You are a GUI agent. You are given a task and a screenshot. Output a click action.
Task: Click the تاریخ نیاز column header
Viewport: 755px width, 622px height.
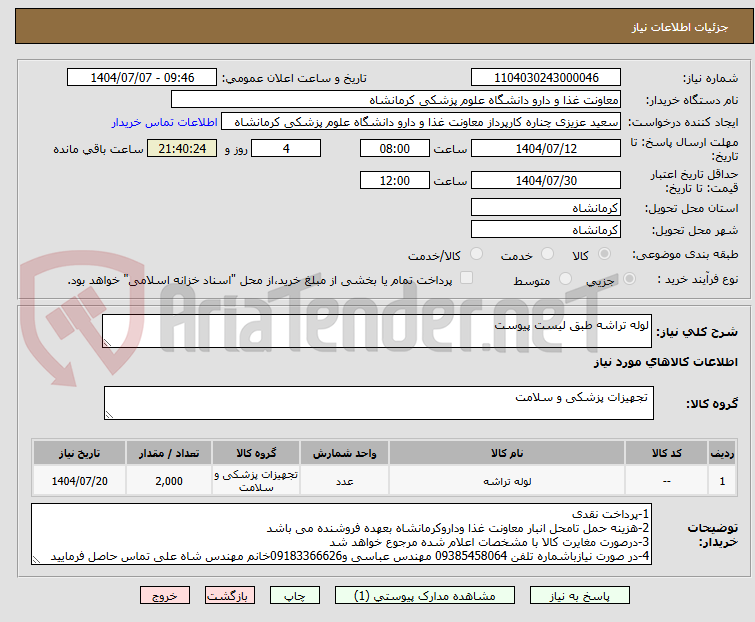click(x=79, y=453)
